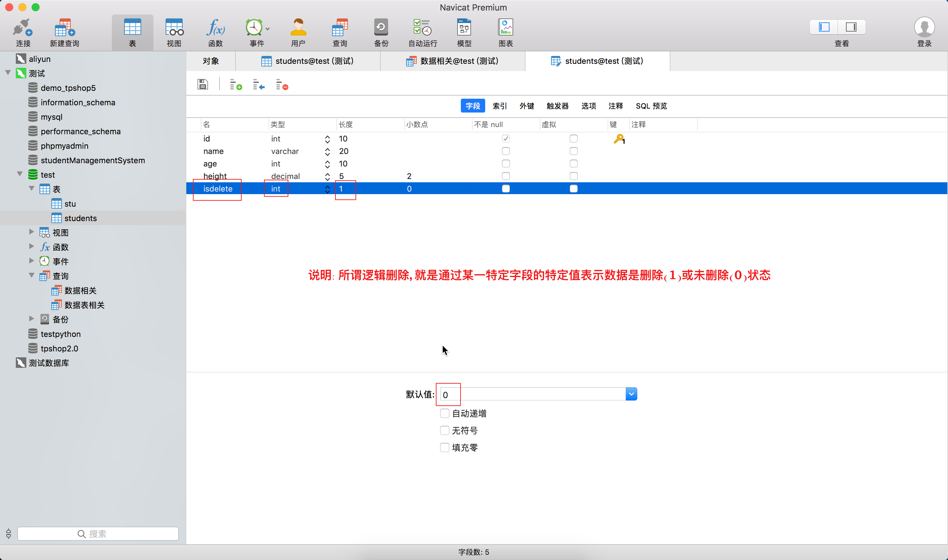948x560 pixels.
Task: Focus the sidebar search field
Action: [x=98, y=534]
